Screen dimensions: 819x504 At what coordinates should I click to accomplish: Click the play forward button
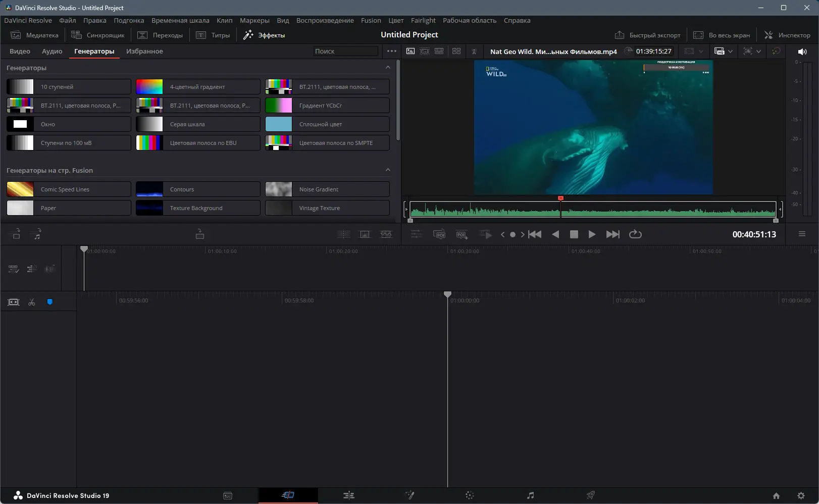[x=592, y=234]
